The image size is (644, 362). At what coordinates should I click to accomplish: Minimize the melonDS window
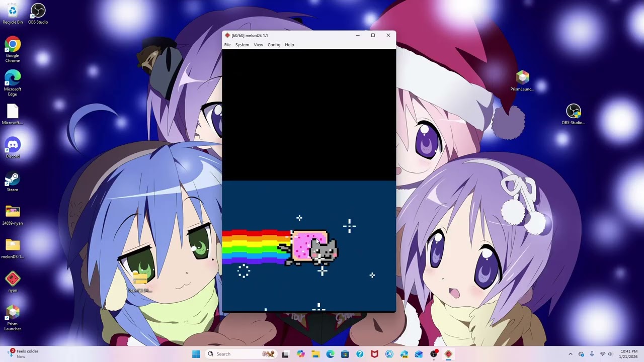coord(358,35)
